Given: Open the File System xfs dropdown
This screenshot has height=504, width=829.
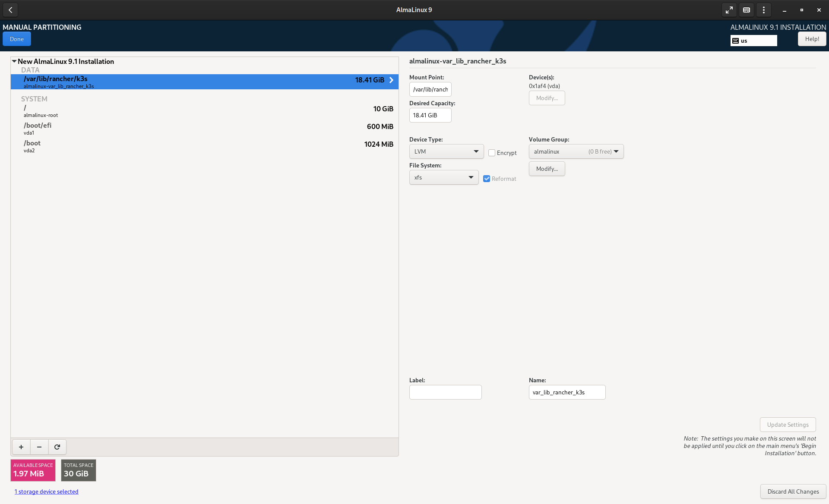Looking at the screenshot, I should (x=444, y=177).
